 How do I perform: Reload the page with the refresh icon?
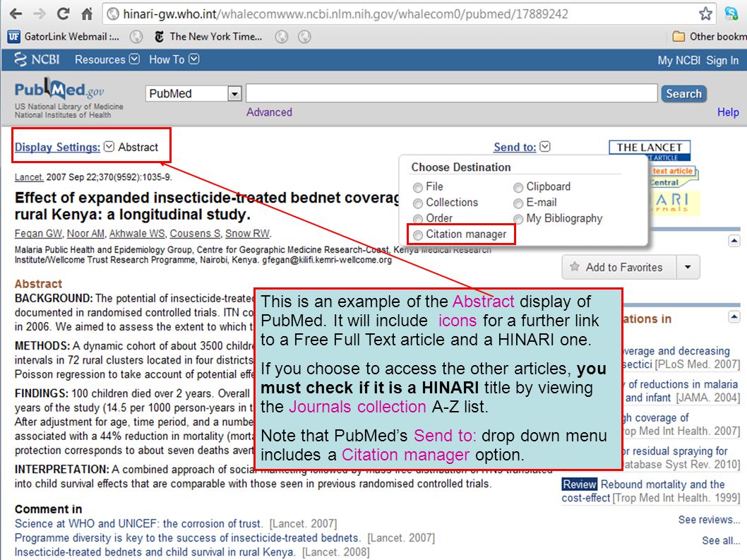(63, 14)
